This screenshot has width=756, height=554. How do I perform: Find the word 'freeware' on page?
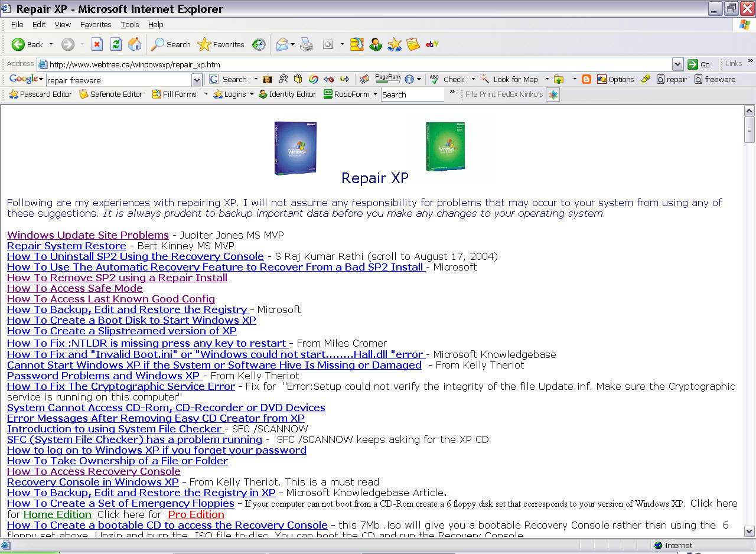[715, 79]
